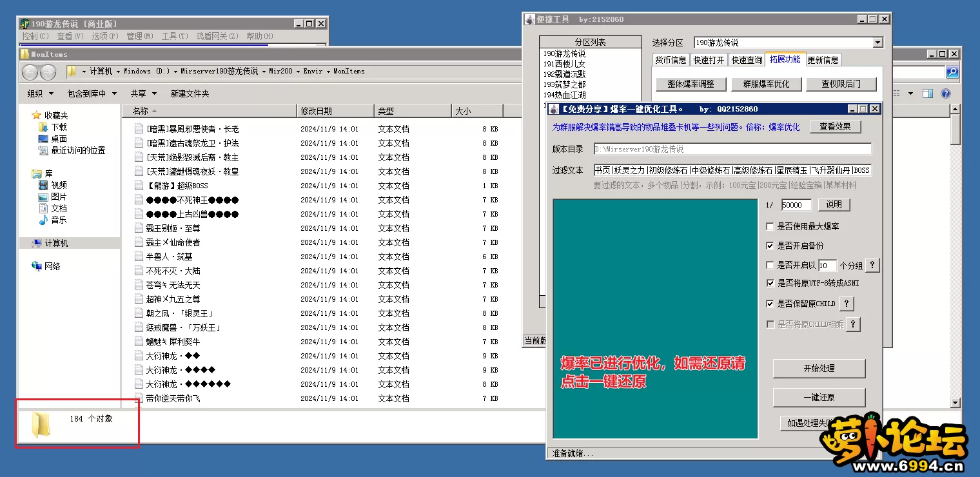Expand breadcrumb arrow after Windows (D:)
The height and width of the screenshot is (477, 980).
coord(175,72)
